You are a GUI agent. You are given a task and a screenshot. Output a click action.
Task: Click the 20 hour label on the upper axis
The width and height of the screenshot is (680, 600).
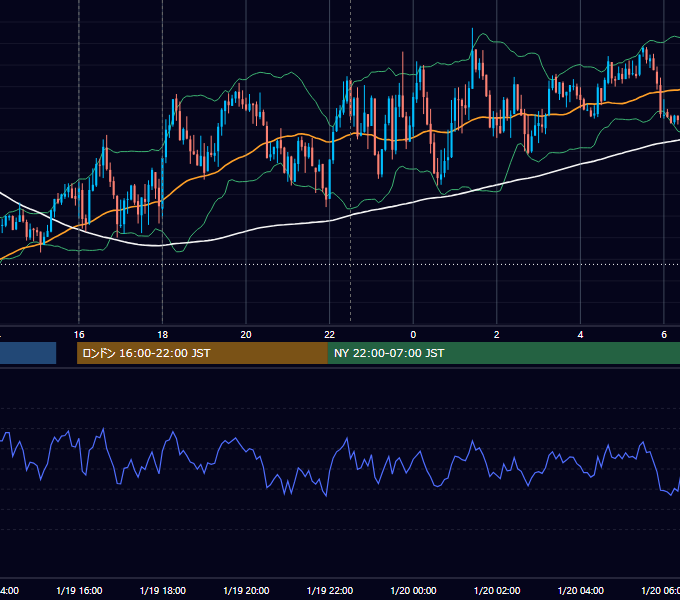(246, 335)
